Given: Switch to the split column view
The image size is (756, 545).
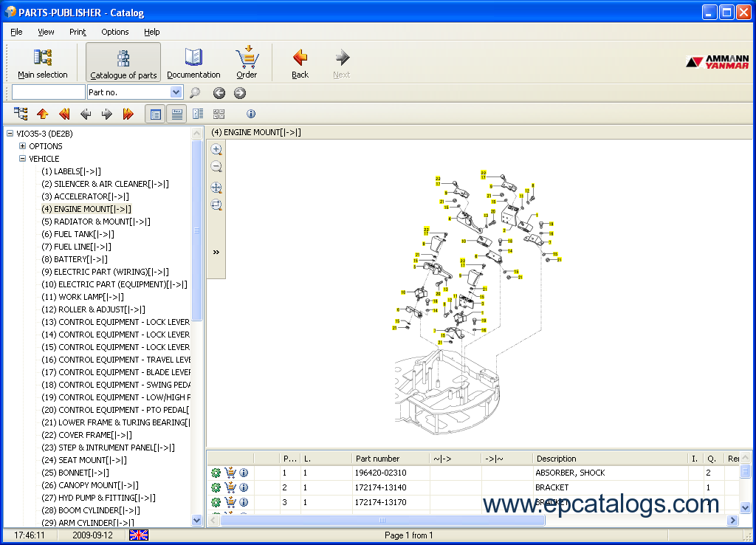Looking at the screenshot, I should pyautogui.click(x=198, y=114).
